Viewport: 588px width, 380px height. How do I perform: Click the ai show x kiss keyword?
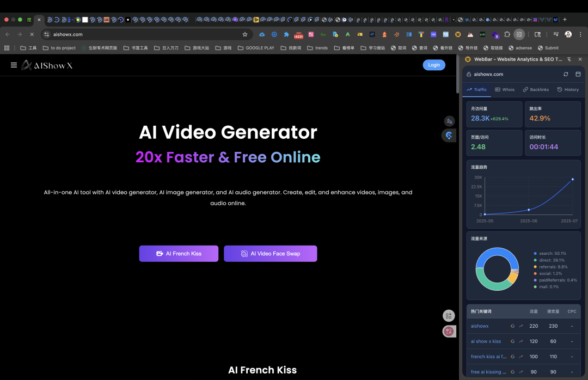pyautogui.click(x=486, y=341)
